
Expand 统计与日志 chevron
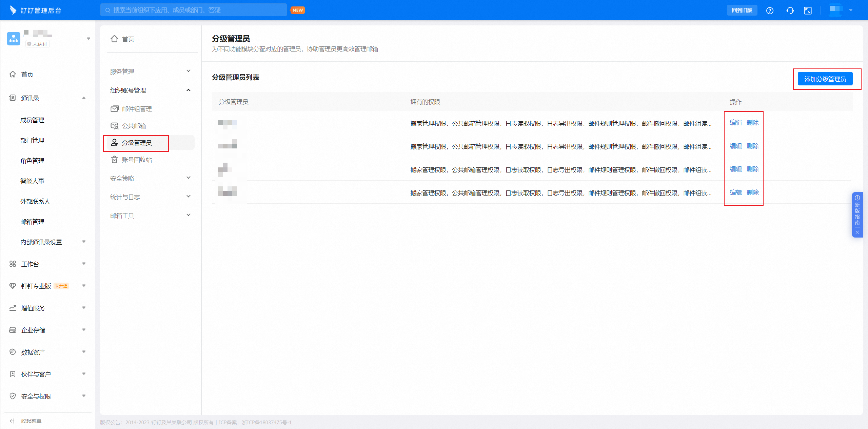click(189, 196)
